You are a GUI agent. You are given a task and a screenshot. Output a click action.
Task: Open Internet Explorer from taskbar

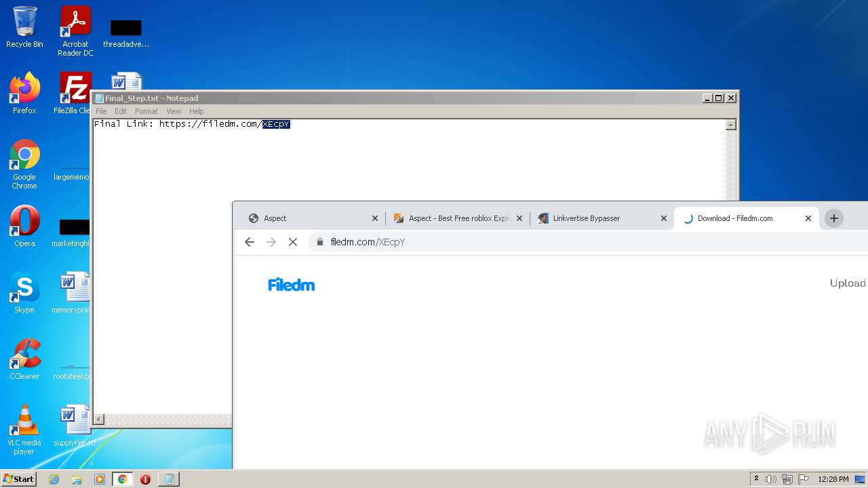point(54,479)
